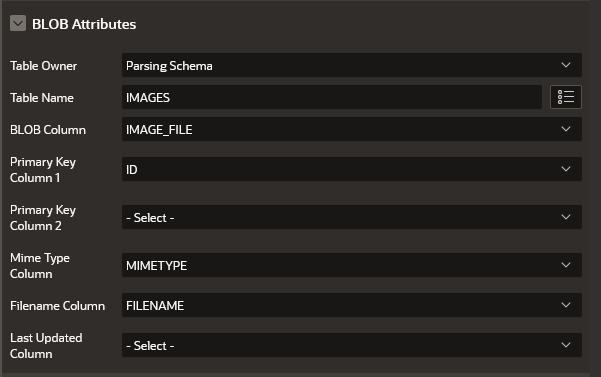Click the BLOB Attributes section heading
This screenshot has height=377, width=601.
point(84,24)
